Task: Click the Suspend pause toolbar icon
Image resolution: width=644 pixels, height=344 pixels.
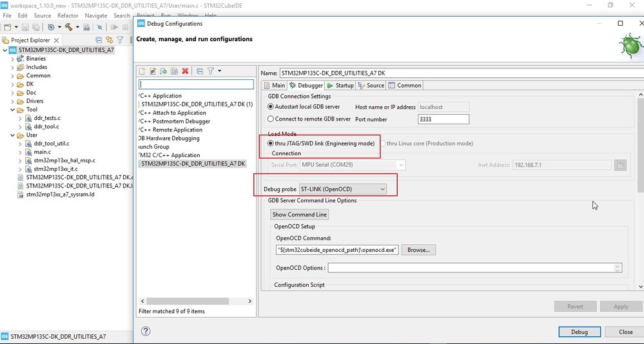Action: coord(125,27)
